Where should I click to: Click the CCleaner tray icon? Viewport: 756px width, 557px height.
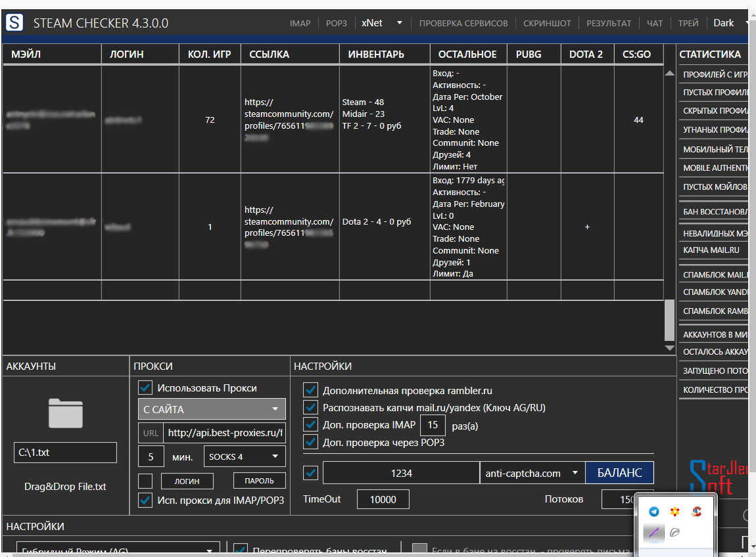696,512
